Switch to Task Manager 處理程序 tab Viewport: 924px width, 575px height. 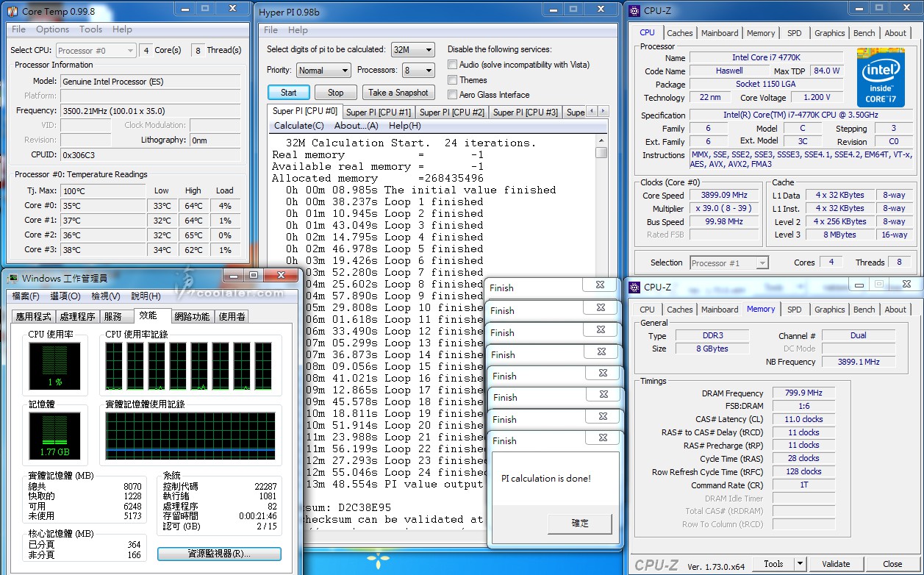point(78,316)
